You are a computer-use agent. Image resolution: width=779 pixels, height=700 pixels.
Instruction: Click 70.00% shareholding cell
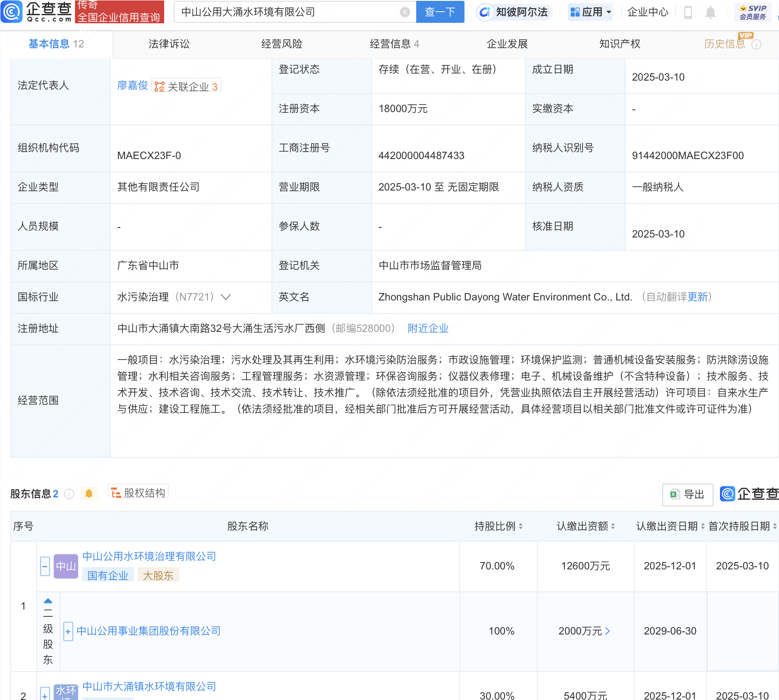[497, 566]
